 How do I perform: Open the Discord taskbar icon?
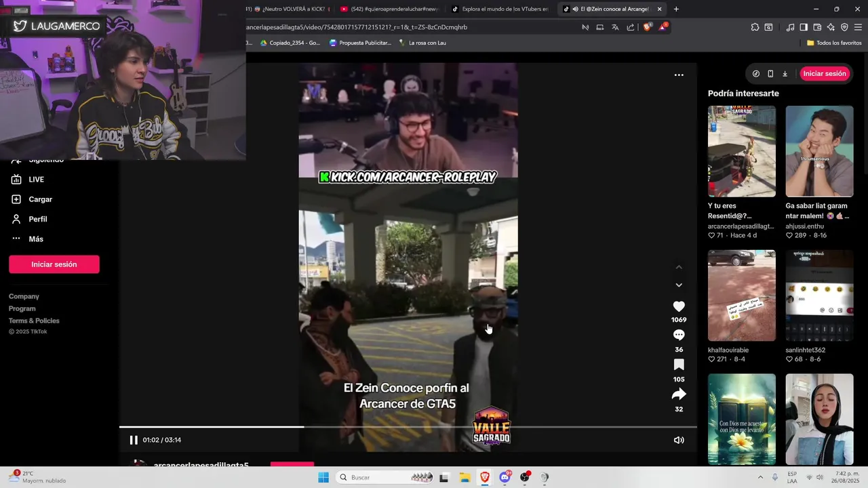505,477
